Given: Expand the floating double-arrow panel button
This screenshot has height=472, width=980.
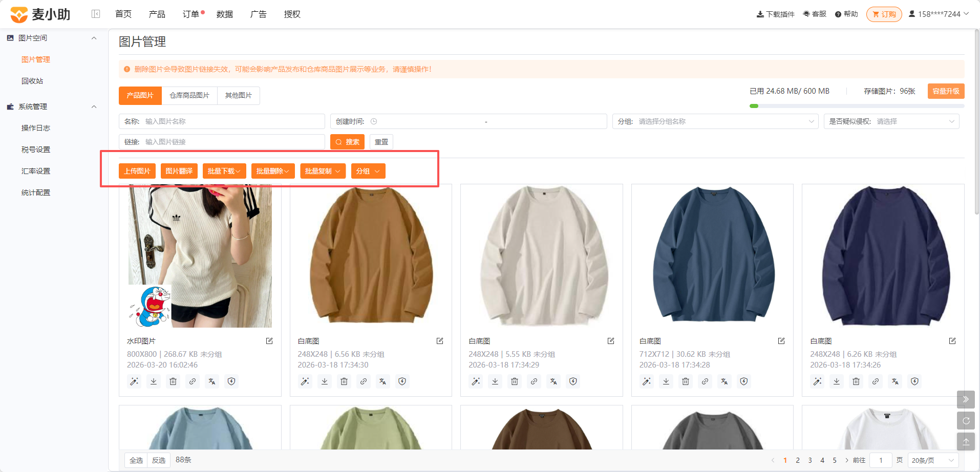Looking at the screenshot, I should (966, 399).
